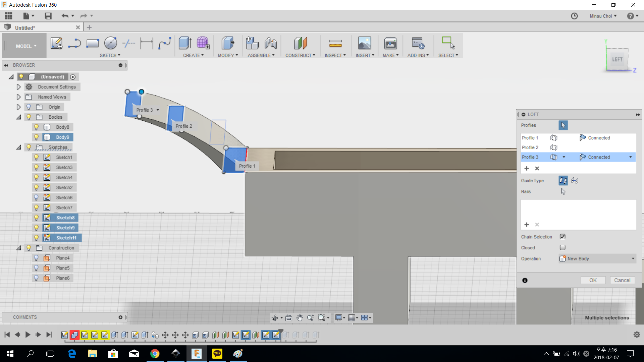Choose the Line sketch tool
644x362 pixels.
point(74,43)
